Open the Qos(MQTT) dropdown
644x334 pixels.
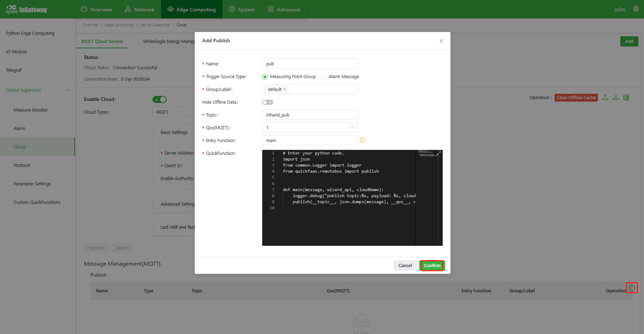[x=310, y=128]
